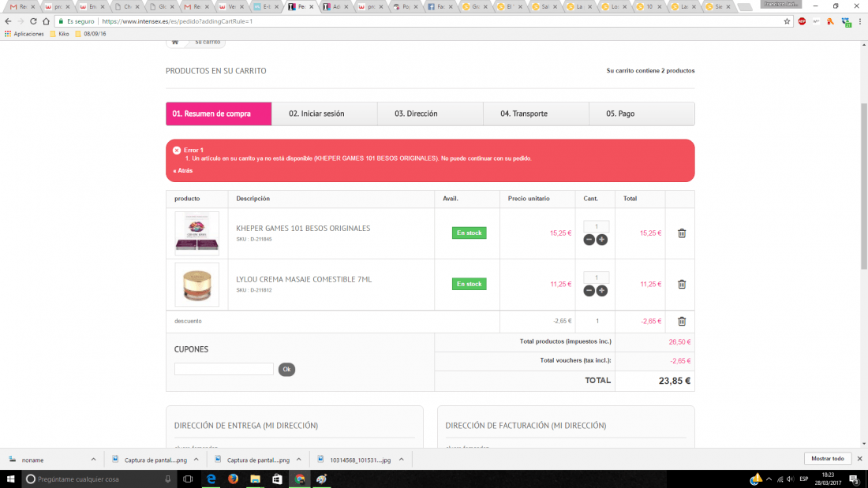Open the LYLOU CREMA MASAJE COMESTIBLE 7ML link

click(304, 279)
